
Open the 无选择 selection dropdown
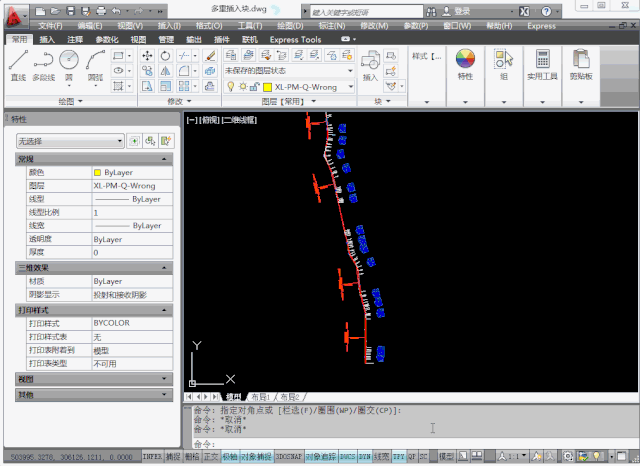pyautogui.click(x=70, y=141)
